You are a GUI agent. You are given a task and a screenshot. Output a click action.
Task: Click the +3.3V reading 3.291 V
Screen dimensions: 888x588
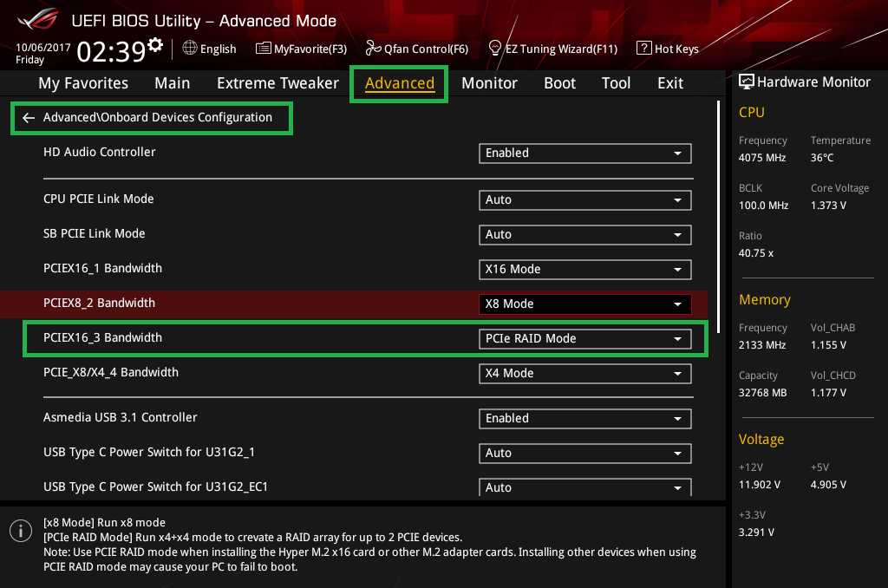(756, 532)
